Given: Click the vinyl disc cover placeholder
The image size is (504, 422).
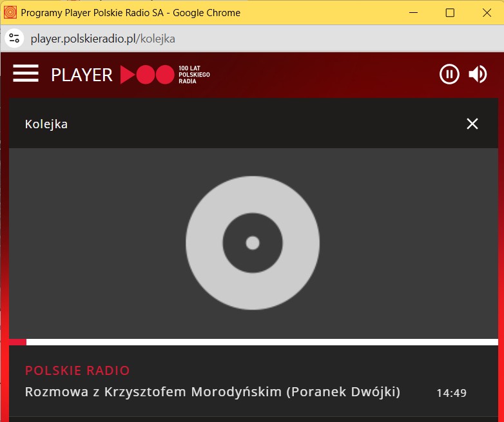Looking at the screenshot, I should (253, 243).
